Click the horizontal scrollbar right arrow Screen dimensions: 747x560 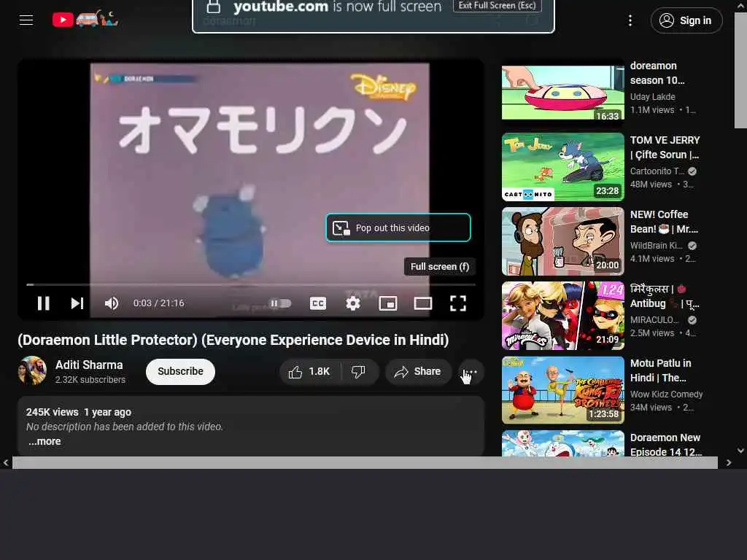click(729, 462)
